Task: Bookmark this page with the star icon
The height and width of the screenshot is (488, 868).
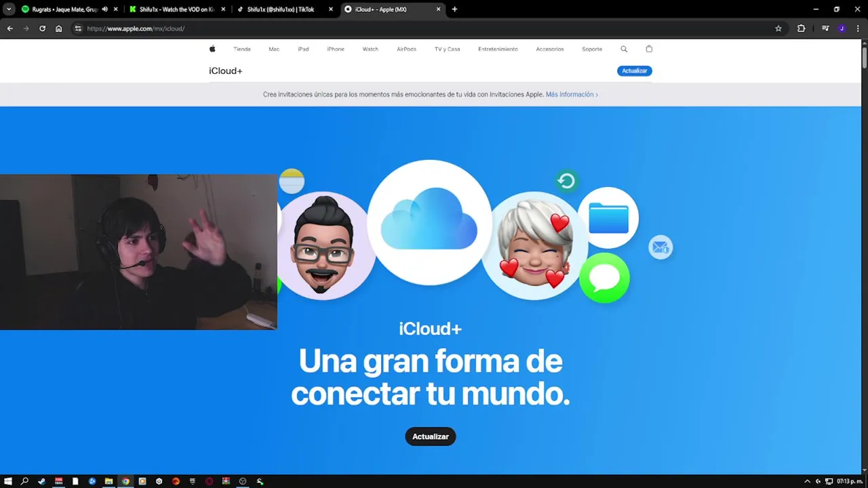Action: 778,28
